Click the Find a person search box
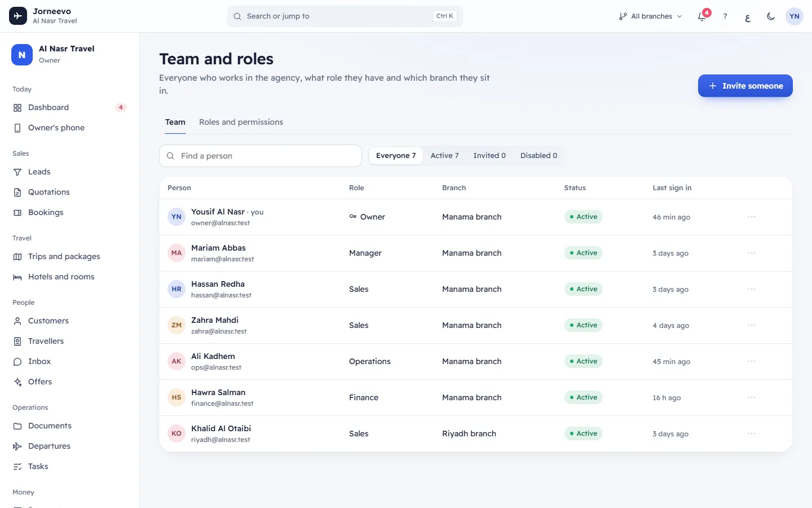Screen dimensions: 812x508 [x=261, y=156]
